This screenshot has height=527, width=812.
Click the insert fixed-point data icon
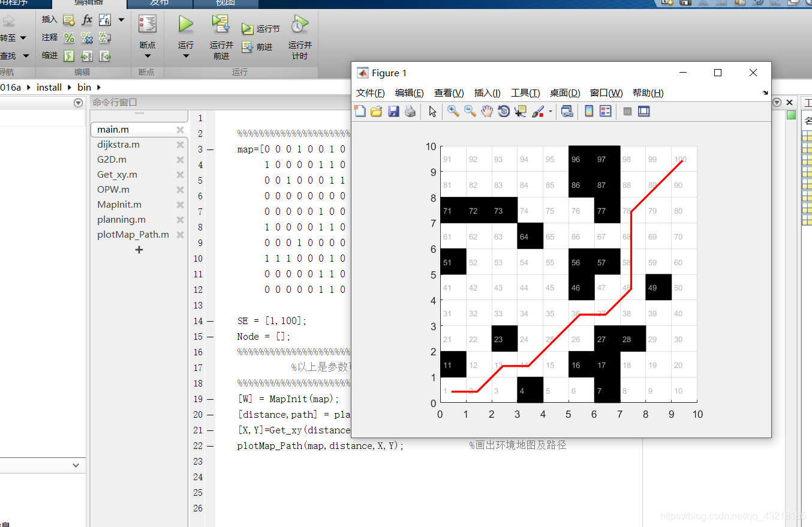tap(105, 20)
